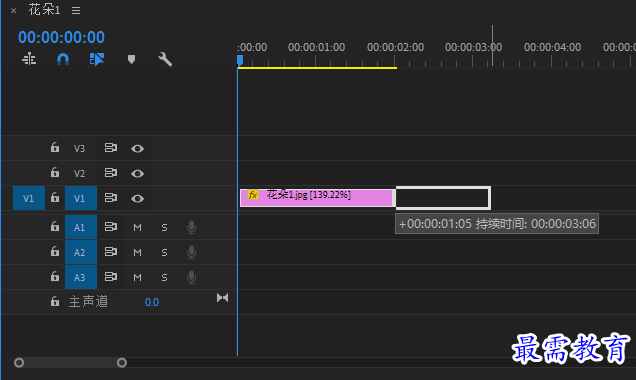Toggle sync lock for V3

[111, 148]
